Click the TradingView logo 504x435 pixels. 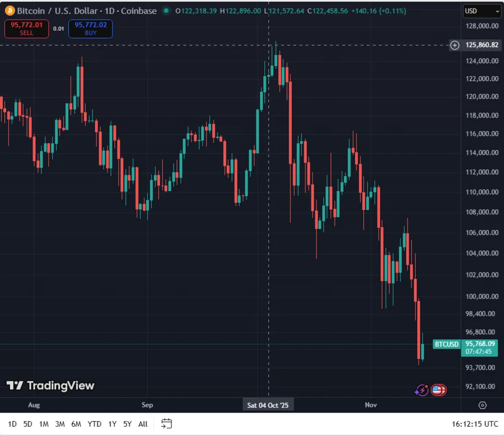click(50, 386)
